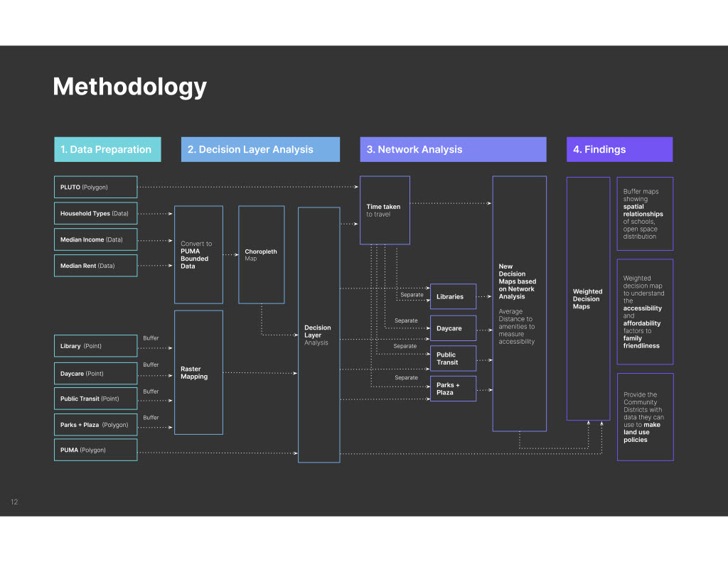Click the 'Weighted decision map' findings box
The width and height of the screenshot is (728, 562).
click(x=645, y=312)
